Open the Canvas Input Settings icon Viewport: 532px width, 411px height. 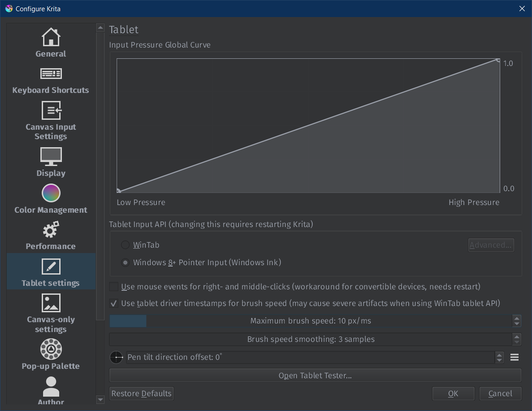51,110
